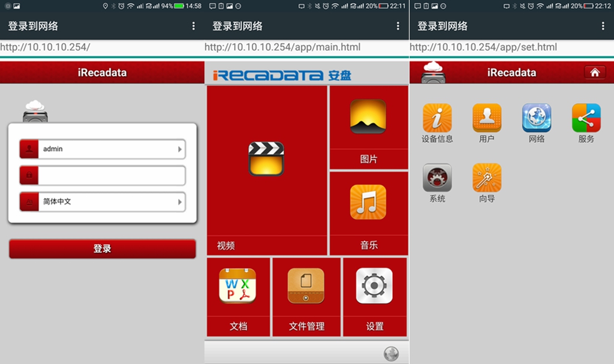
Task: Open the Music (音乐) icon
Action: [368, 201]
